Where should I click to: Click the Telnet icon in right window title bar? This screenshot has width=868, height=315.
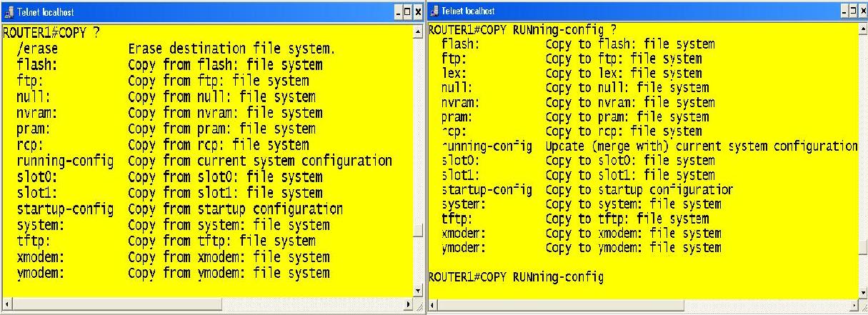click(x=434, y=11)
